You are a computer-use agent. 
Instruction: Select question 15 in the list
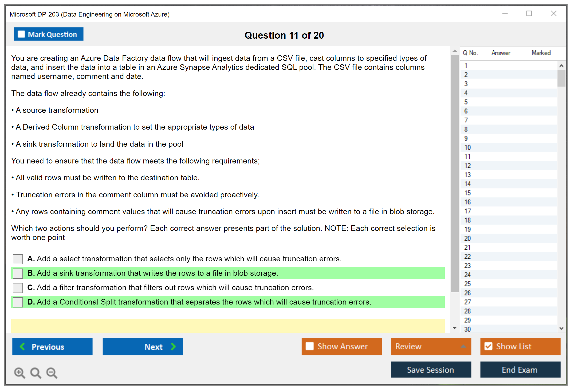(x=467, y=193)
